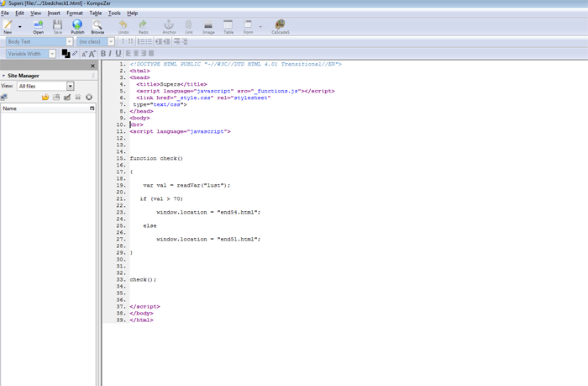Viewport: 588px width, 386px height.
Task: Open the Tools menu
Action: pyautogui.click(x=114, y=13)
